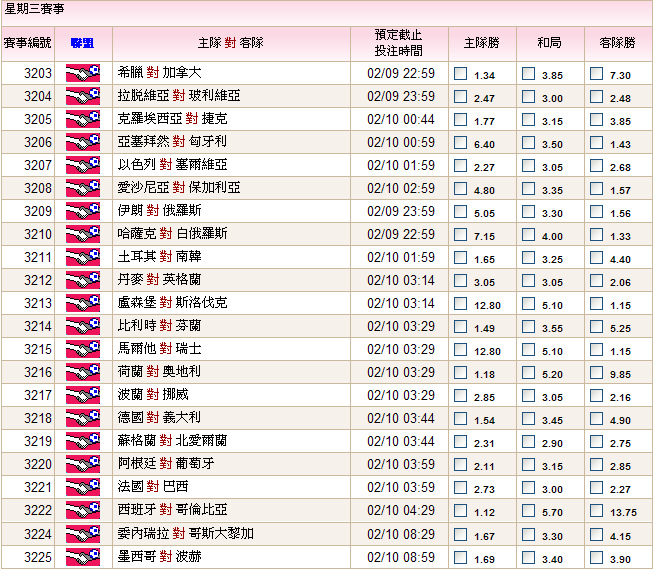Tick away win 1.33 for 哈薩克 對 白俄羅斯
Viewport: 655px width, 571px height.
[x=597, y=234]
